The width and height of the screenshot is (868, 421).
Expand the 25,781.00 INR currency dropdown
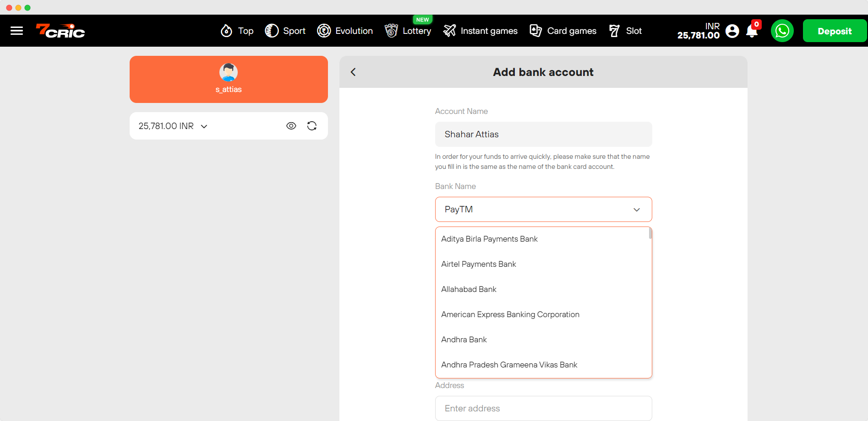pos(173,126)
